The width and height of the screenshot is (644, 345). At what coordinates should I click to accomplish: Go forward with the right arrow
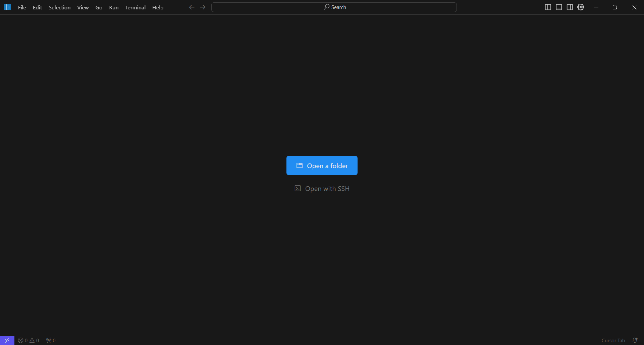pos(203,7)
